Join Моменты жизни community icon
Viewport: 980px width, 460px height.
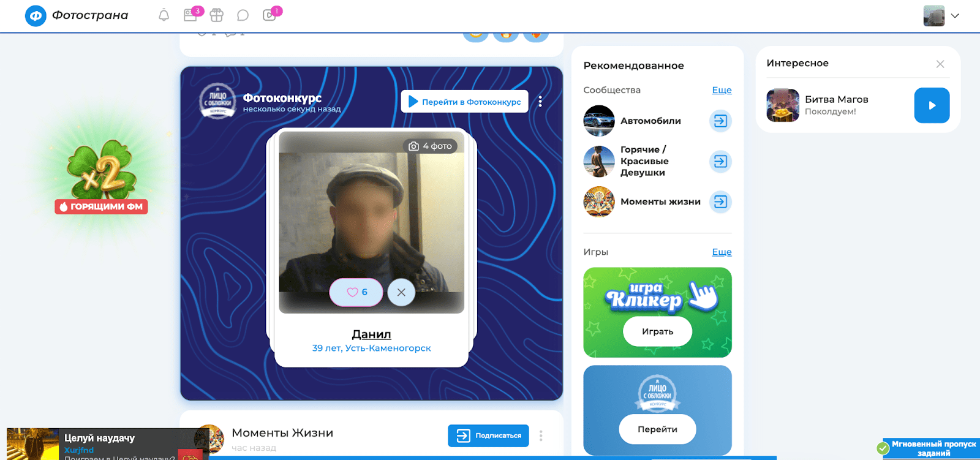pos(720,202)
